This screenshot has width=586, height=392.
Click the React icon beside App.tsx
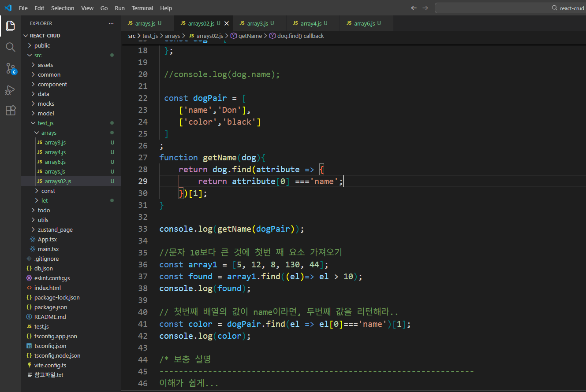(x=33, y=240)
